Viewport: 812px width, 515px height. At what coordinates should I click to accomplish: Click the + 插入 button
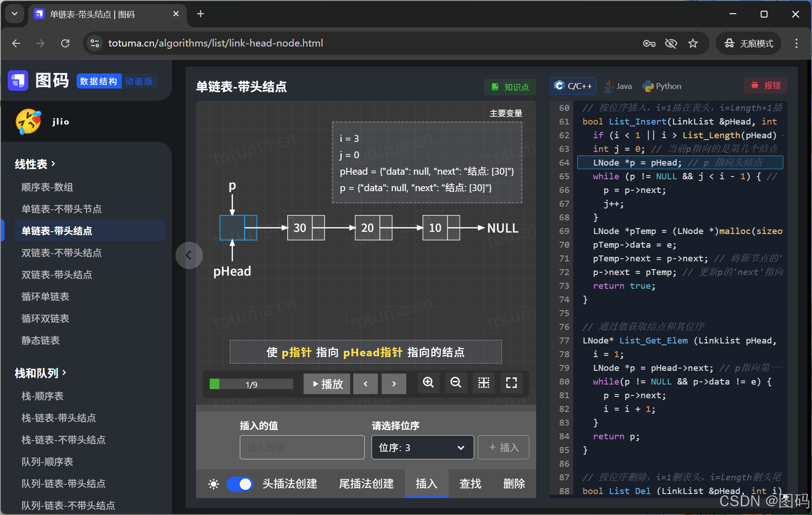tap(503, 447)
